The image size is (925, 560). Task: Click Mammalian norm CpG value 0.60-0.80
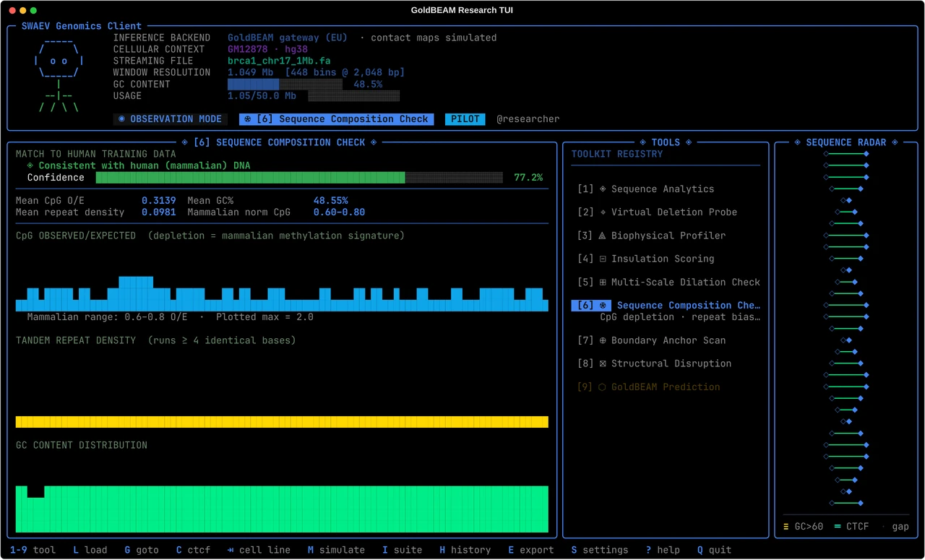pos(340,212)
